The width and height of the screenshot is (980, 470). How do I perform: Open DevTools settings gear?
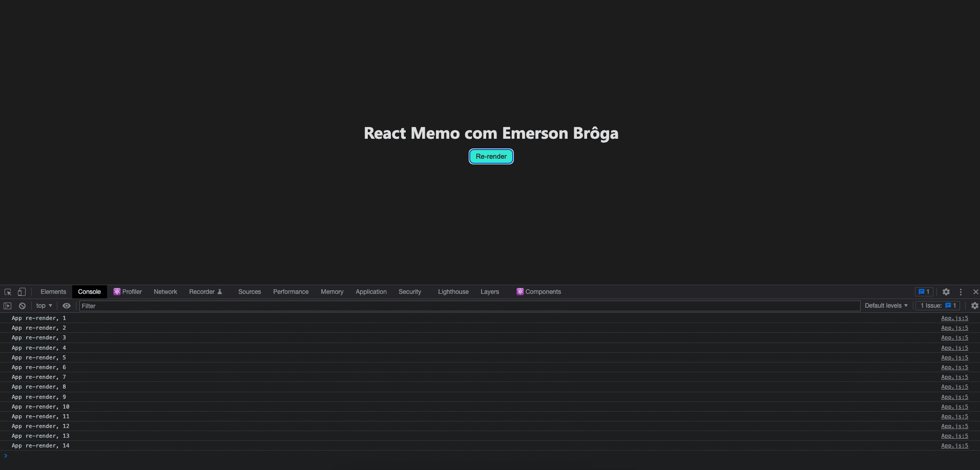946,291
